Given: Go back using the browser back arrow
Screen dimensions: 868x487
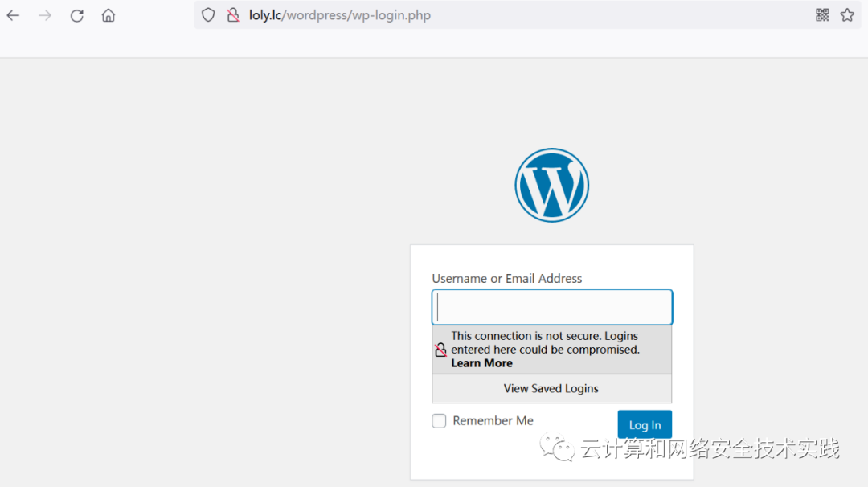Looking at the screenshot, I should click(x=14, y=15).
